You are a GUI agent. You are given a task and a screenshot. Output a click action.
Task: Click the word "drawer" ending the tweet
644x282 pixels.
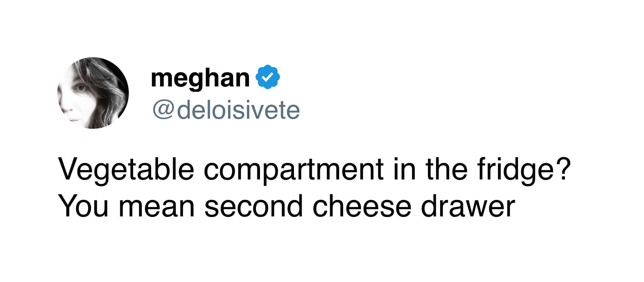468,206
